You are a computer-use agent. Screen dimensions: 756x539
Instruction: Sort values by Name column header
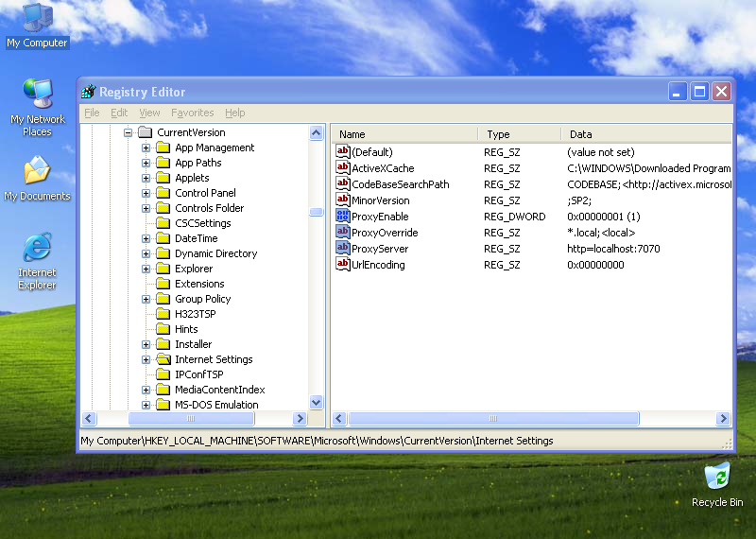tap(405, 134)
